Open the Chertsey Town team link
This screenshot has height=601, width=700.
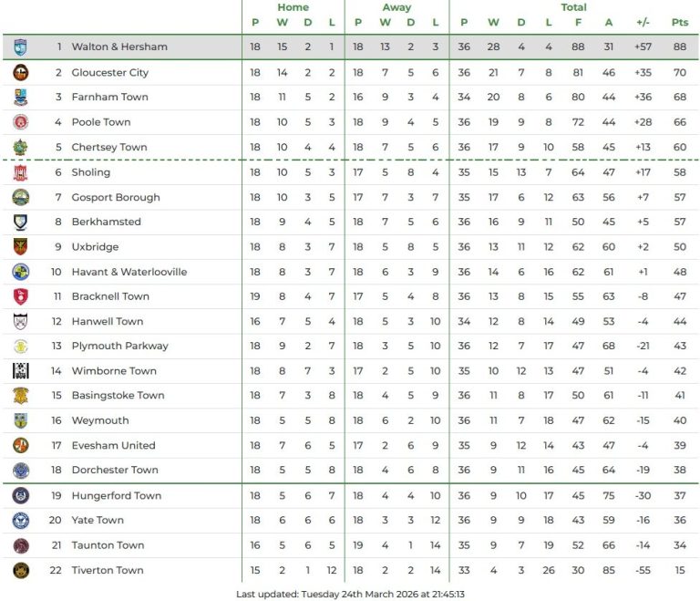click(108, 147)
